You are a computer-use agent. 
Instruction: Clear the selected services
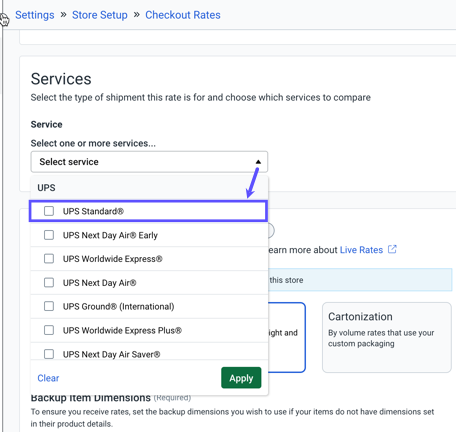(x=48, y=378)
